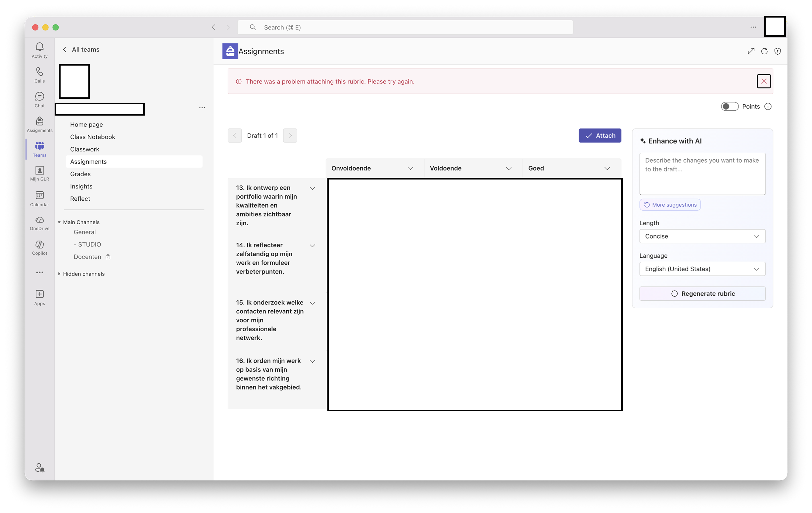This screenshot has width=812, height=513.
Task: Click More suggestions
Action: click(x=670, y=205)
